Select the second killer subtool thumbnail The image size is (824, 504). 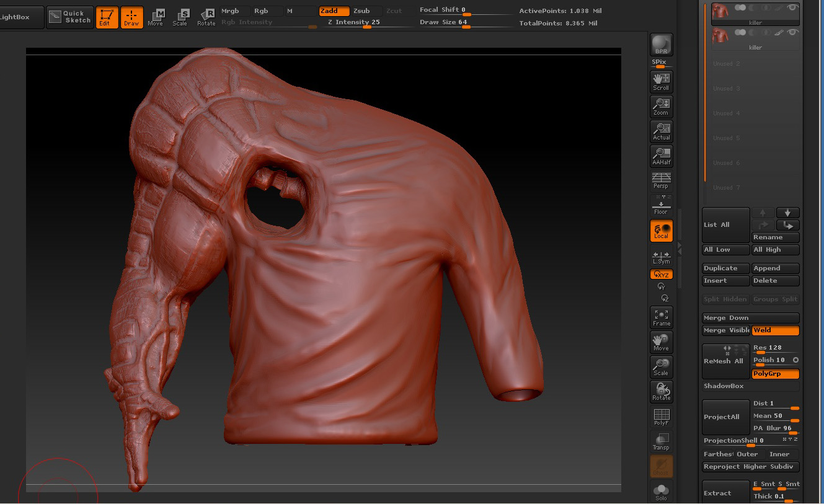tap(721, 35)
